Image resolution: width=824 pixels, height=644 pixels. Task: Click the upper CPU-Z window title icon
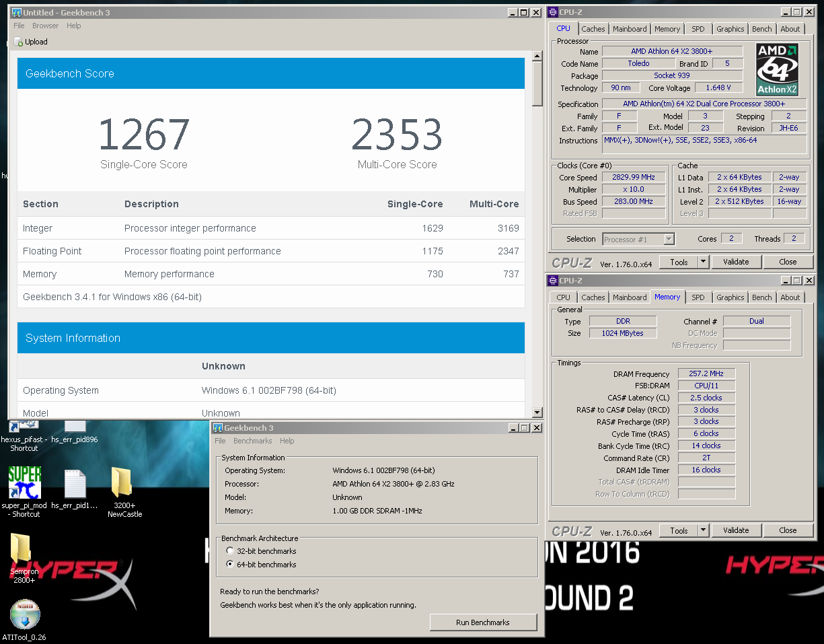(553, 12)
